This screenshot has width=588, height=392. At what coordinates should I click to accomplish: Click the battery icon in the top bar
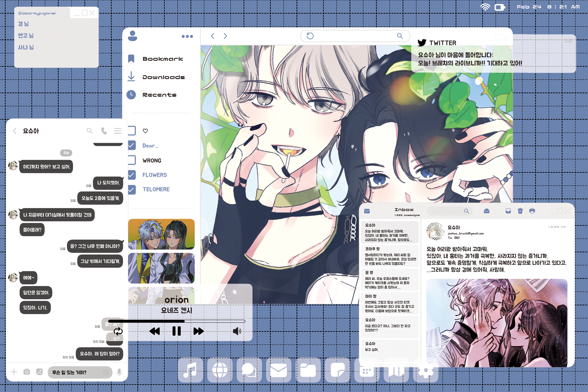[500, 7]
